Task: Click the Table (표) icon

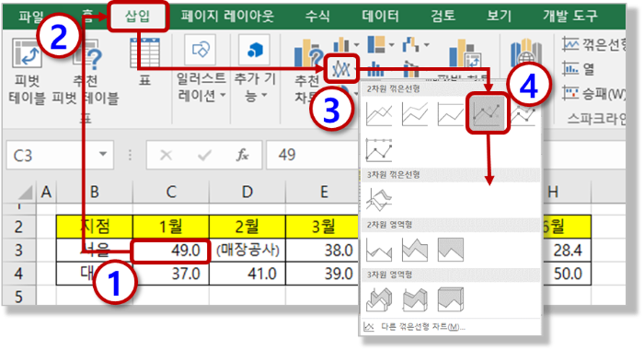Action: pos(144,53)
